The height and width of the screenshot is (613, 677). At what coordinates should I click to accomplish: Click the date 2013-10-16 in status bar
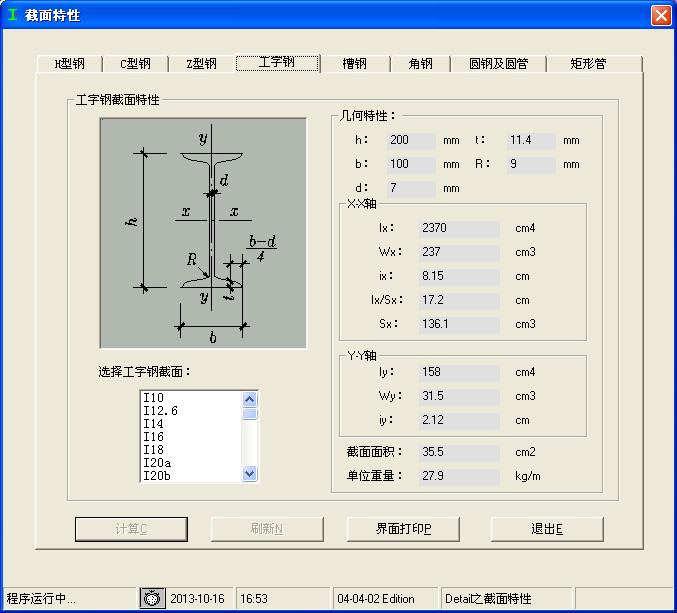click(x=197, y=599)
